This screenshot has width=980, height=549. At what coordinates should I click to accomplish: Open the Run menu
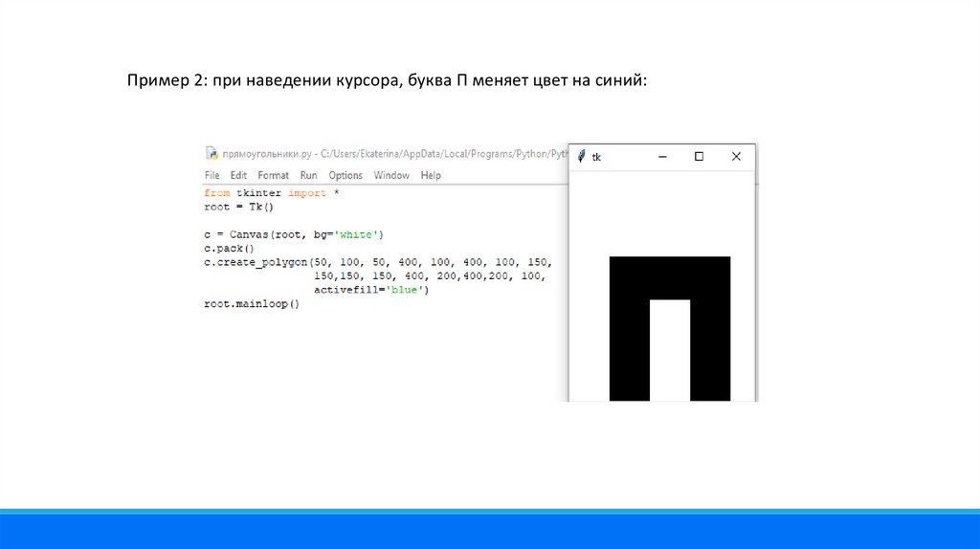308,176
